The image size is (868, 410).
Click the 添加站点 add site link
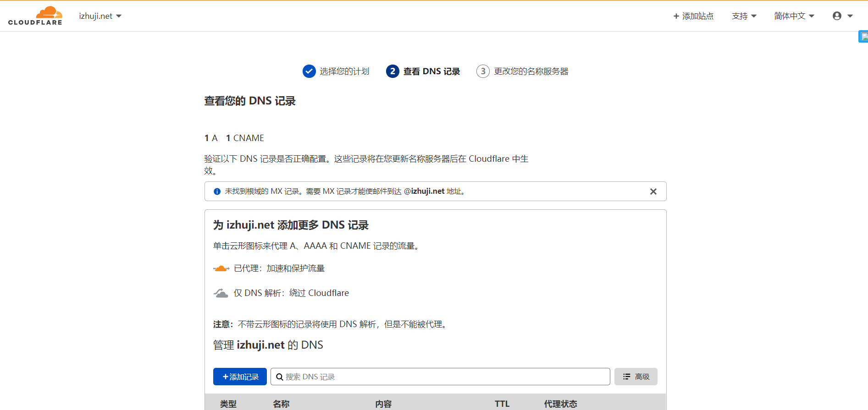pyautogui.click(x=693, y=16)
